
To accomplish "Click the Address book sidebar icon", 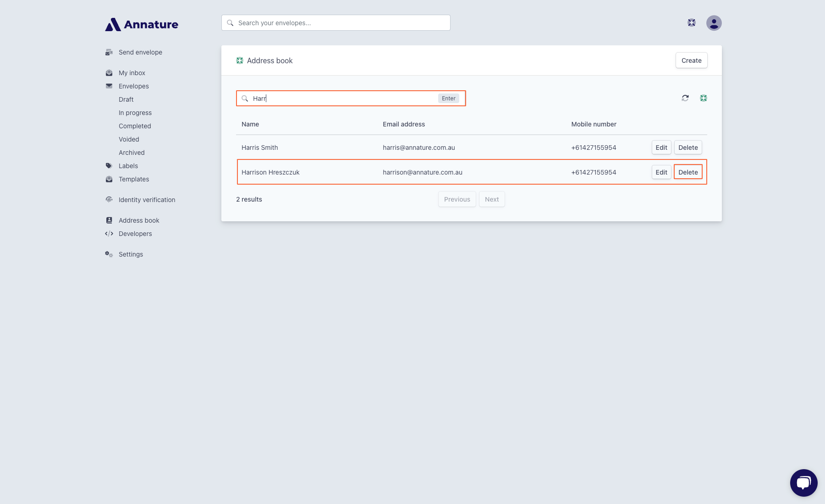I will click(109, 220).
